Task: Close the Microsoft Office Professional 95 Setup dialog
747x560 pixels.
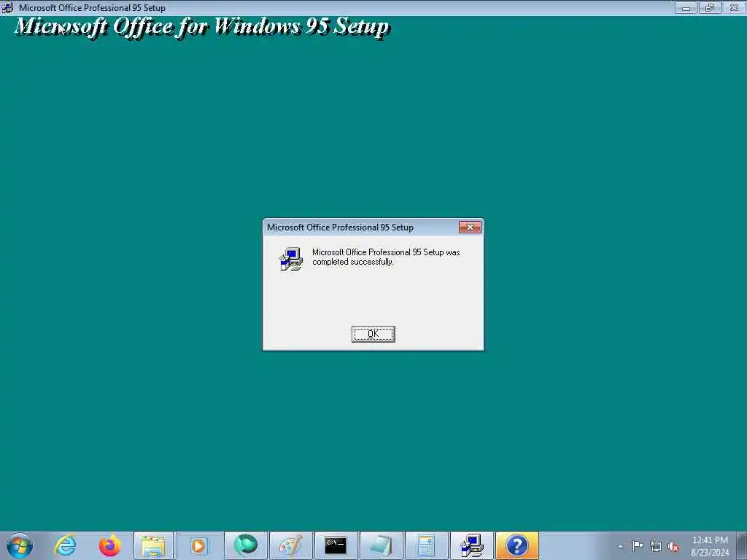Action: pyautogui.click(x=470, y=227)
